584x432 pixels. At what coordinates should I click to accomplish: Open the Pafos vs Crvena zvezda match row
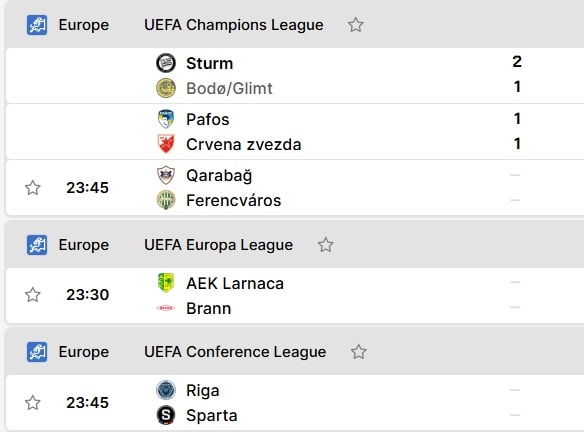(x=295, y=131)
